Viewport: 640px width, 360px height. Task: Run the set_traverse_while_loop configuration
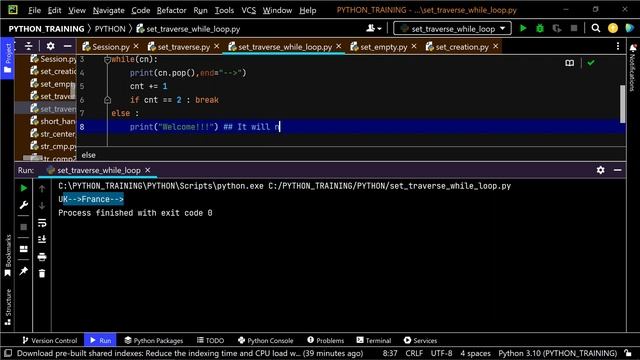pyautogui.click(x=523, y=28)
